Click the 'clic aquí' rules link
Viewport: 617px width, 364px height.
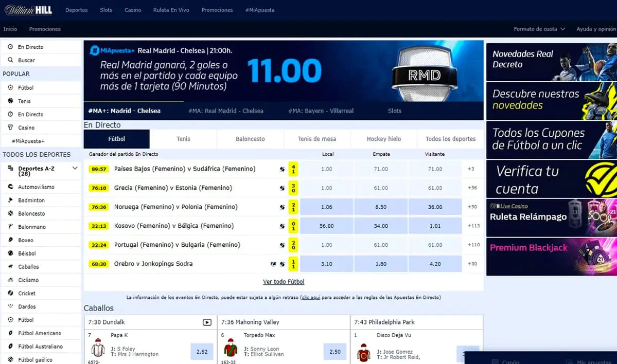[x=311, y=298]
